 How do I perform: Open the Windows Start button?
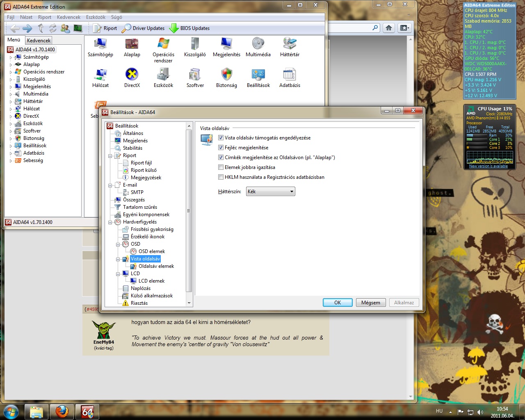[x=11, y=411]
